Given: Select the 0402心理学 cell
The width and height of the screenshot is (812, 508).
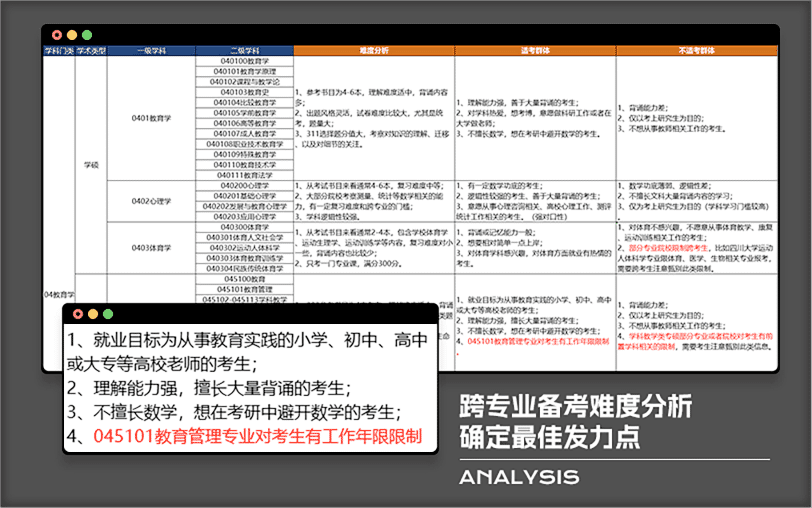Looking at the screenshot, I should [151, 200].
